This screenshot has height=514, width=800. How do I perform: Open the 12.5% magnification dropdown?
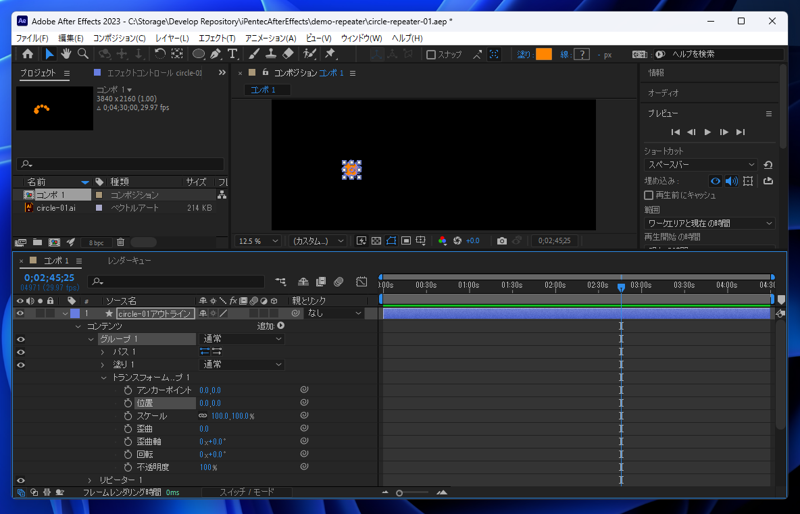pyautogui.click(x=259, y=241)
